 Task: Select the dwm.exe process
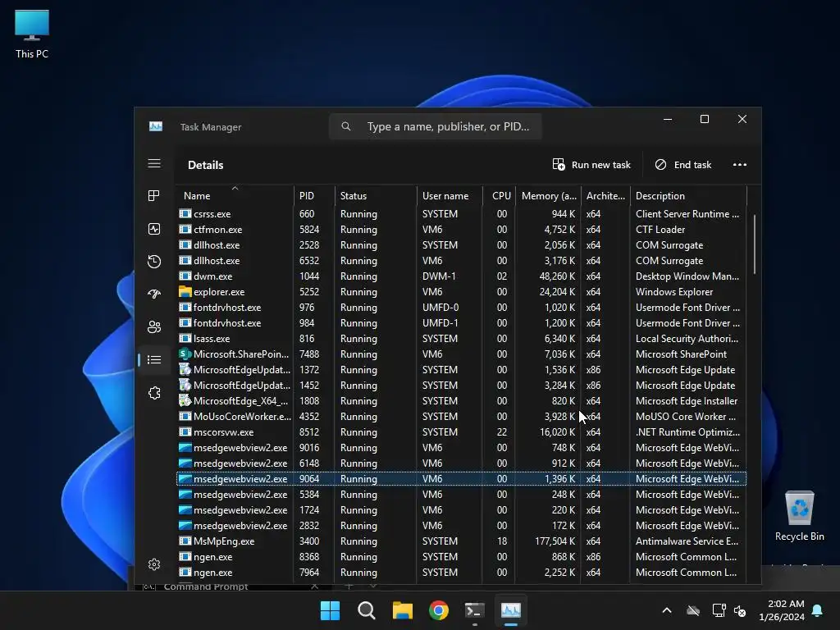461,276
